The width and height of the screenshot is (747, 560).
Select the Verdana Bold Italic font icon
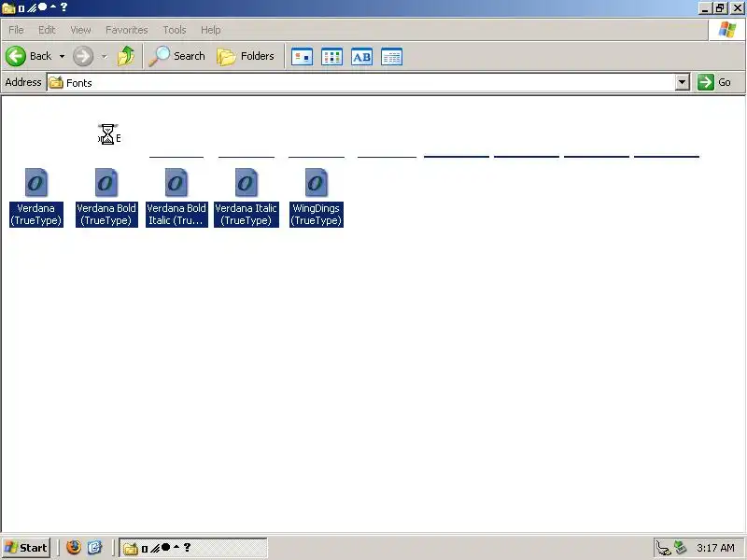pyautogui.click(x=176, y=182)
